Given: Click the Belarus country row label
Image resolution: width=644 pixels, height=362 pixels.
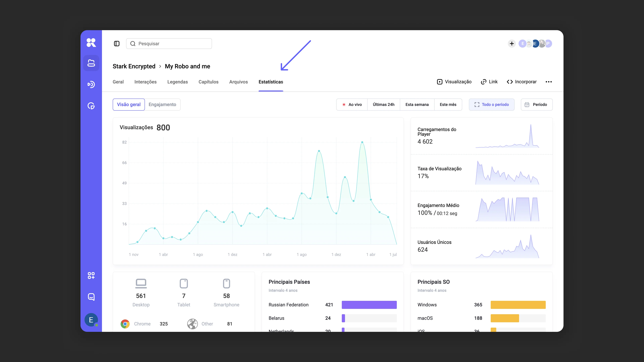Looking at the screenshot, I should pyautogui.click(x=276, y=318).
